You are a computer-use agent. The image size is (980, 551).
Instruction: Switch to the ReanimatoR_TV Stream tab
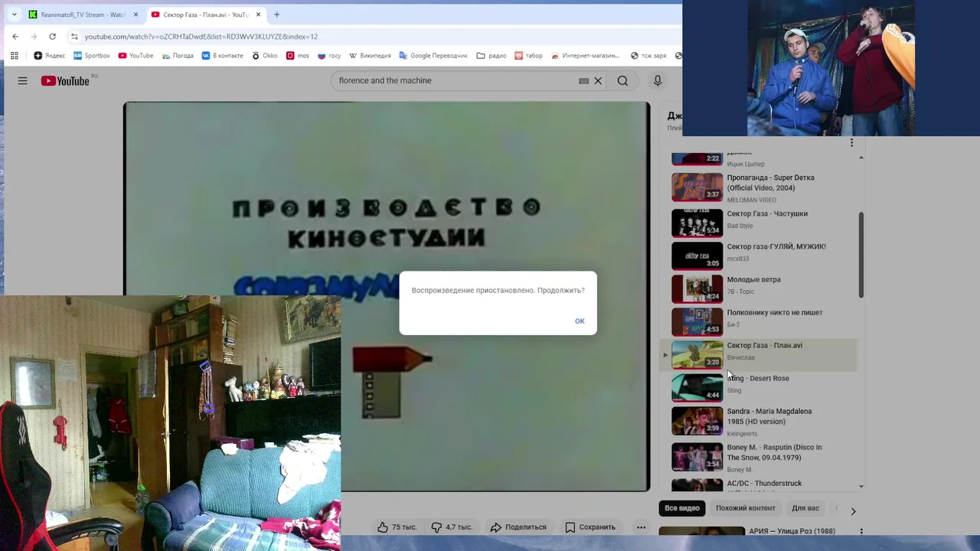pos(83,15)
